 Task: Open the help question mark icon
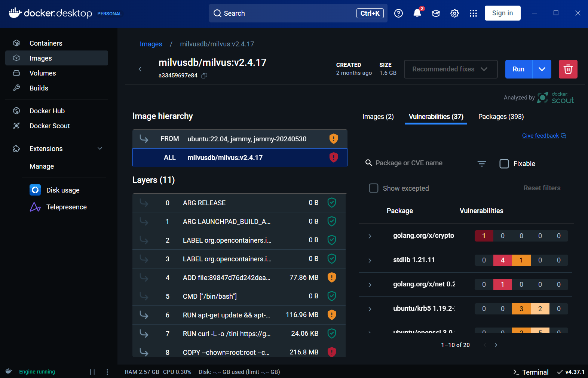[398, 13]
